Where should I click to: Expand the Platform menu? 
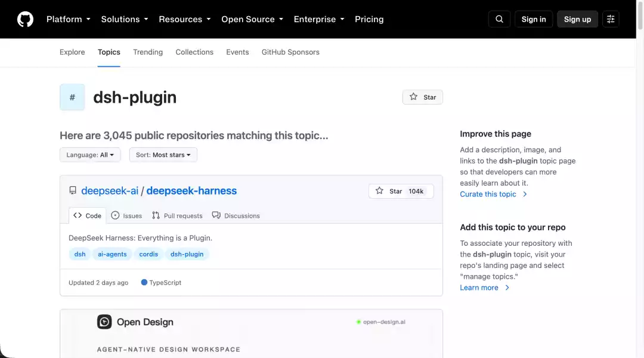click(x=68, y=19)
